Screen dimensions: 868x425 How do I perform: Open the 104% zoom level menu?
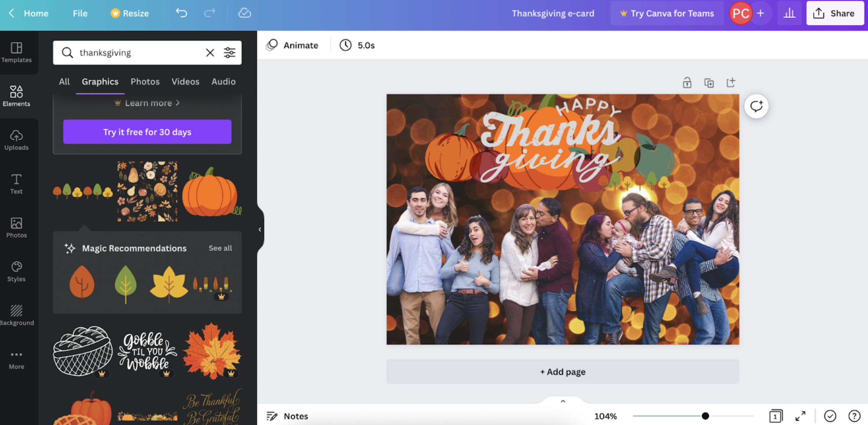[605, 416]
